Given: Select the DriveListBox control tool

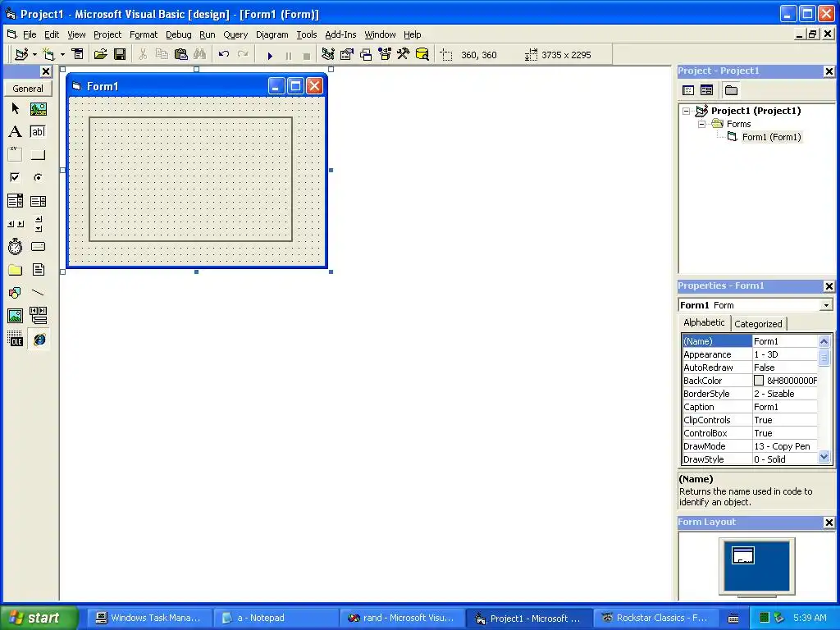Looking at the screenshot, I should [38, 247].
